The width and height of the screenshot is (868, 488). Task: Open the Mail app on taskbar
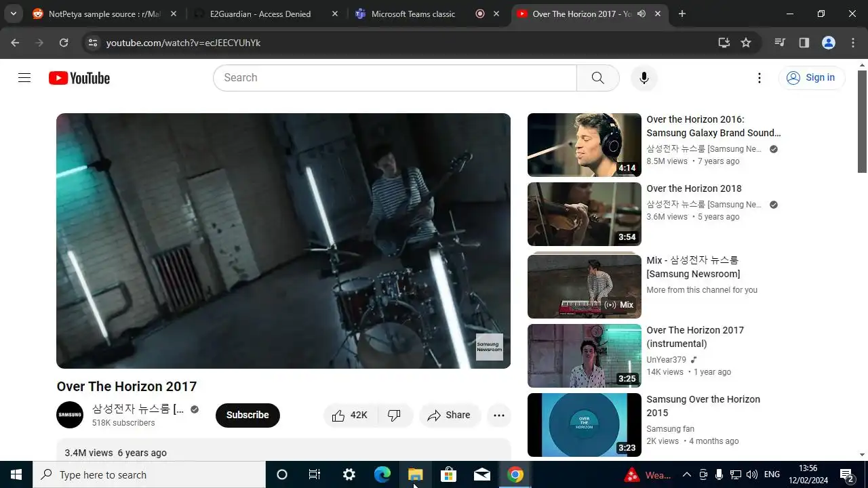click(x=482, y=474)
